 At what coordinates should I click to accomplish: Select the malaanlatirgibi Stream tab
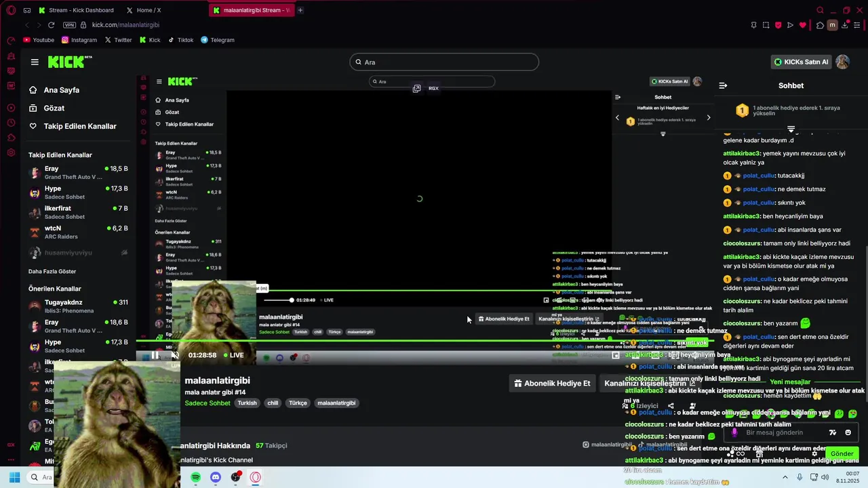pyautogui.click(x=251, y=10)
